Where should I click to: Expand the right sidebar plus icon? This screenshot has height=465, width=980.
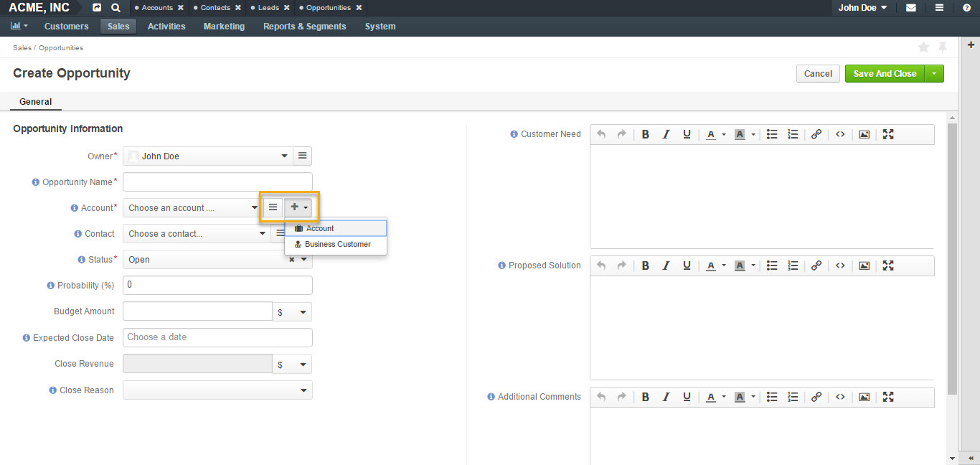point(971,44)
